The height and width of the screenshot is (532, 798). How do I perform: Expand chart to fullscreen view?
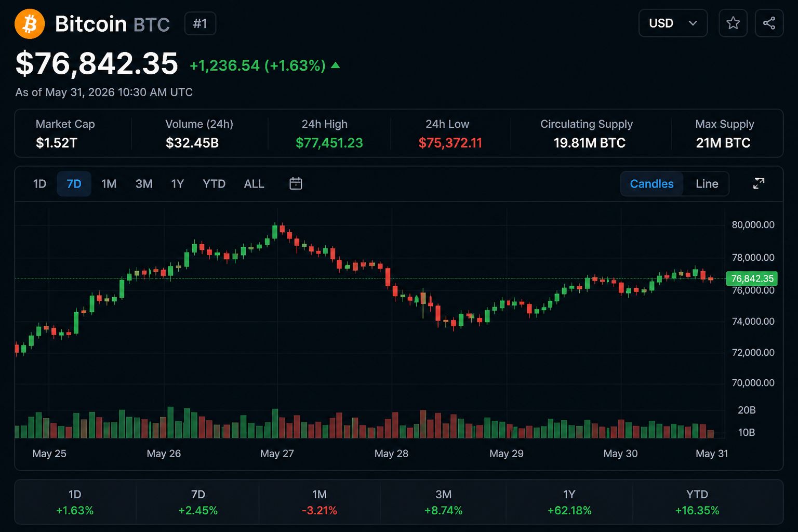759,183
